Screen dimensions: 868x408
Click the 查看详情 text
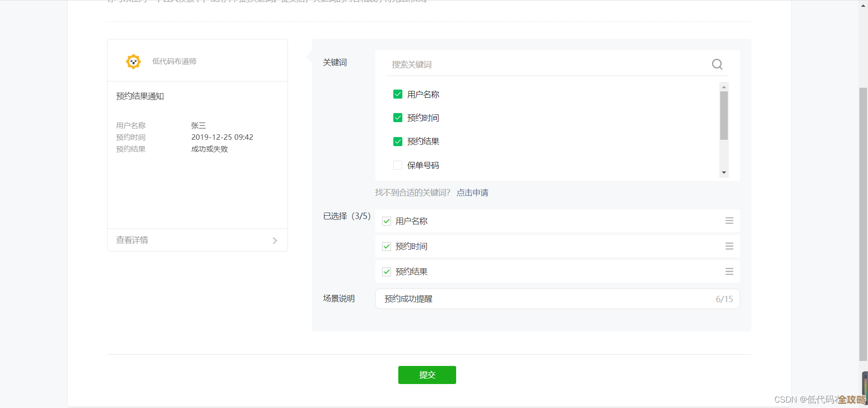[132, 240]
